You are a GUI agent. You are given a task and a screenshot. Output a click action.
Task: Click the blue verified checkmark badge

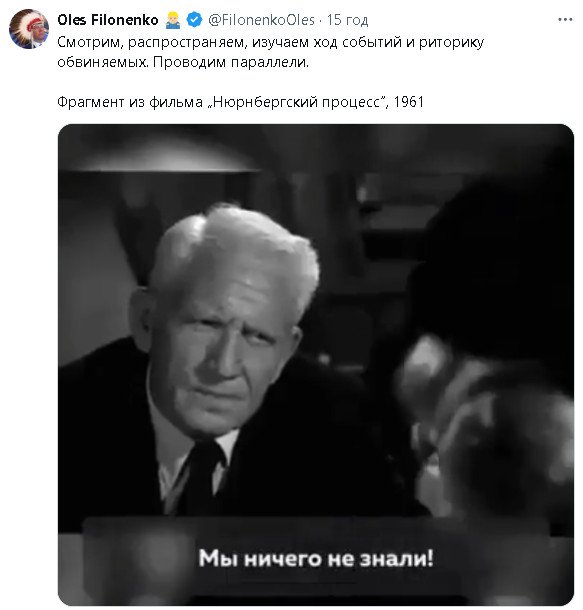click(194, 20)
